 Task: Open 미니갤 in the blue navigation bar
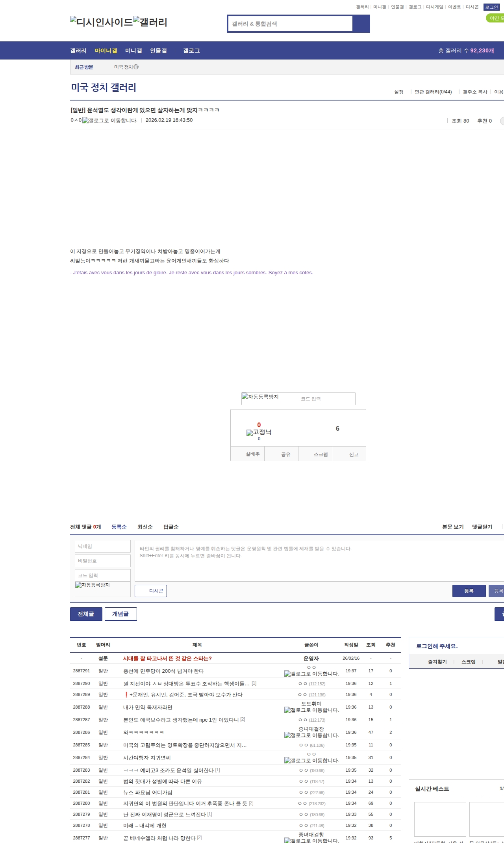click(x=133, y=51)
